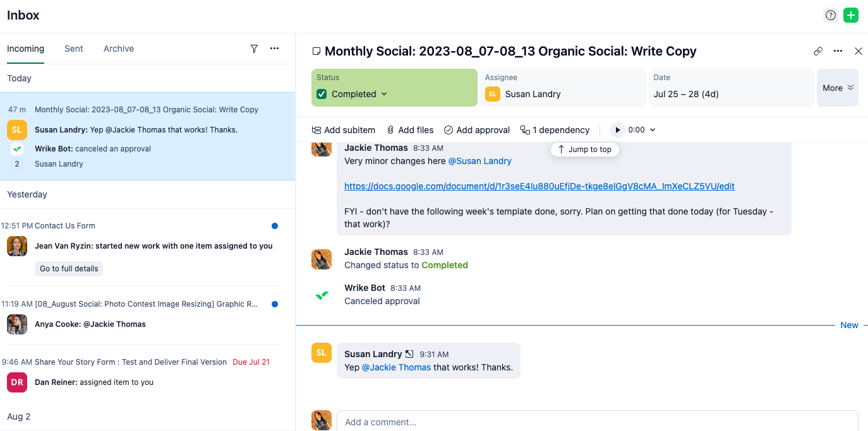This screenshot has height=431, width=868.
Task: Click the Add files paperclip button
Action: click(410, 130)
